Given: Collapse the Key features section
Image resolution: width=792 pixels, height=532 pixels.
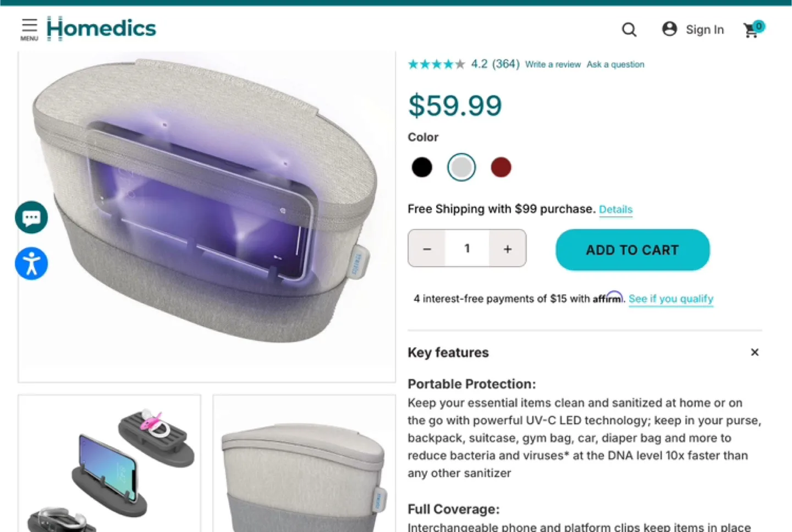Looking at the screenshot, I should 755,352.
